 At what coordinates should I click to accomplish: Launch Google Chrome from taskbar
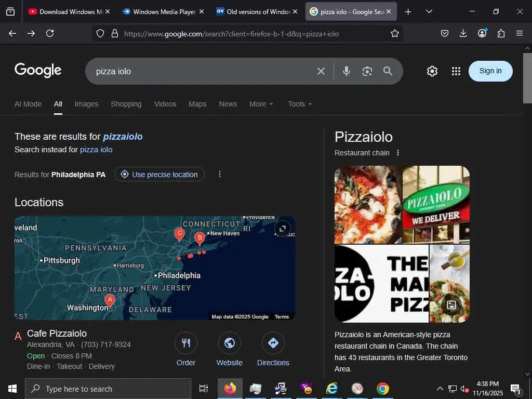point(383,389)
